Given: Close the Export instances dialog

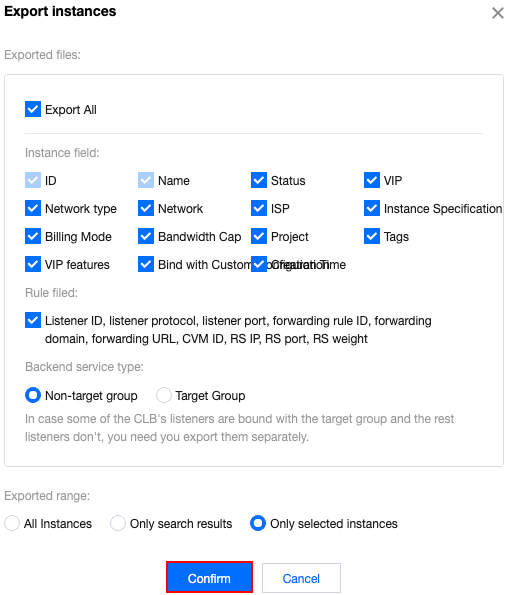Looking at the screenshot, I should click(x=497, y=13).
